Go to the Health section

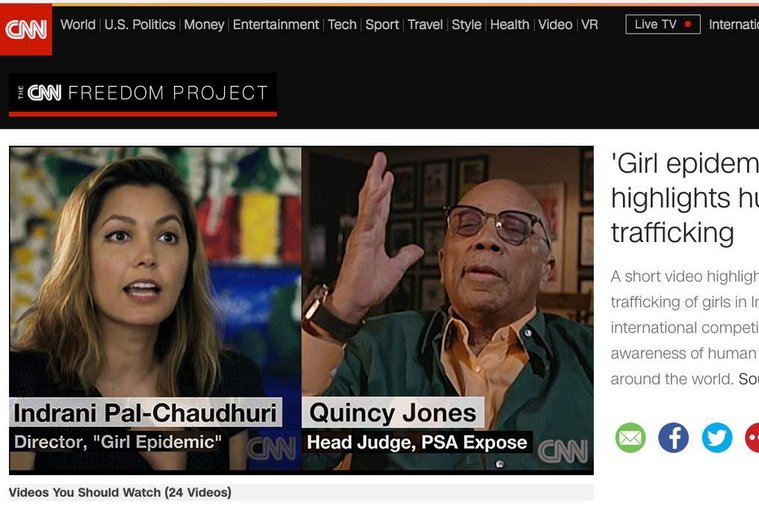(x=510, y=24)
